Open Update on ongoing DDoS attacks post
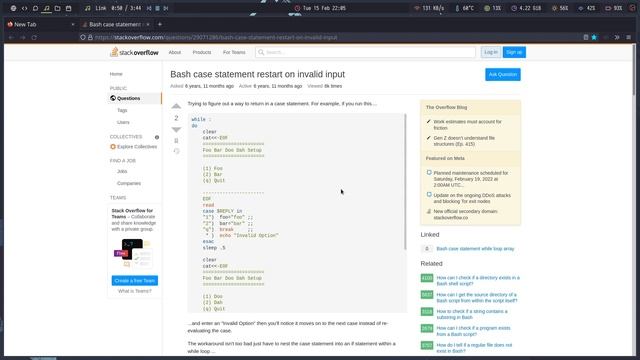Screen dimensions: 640x360 (x=472, y=198)
